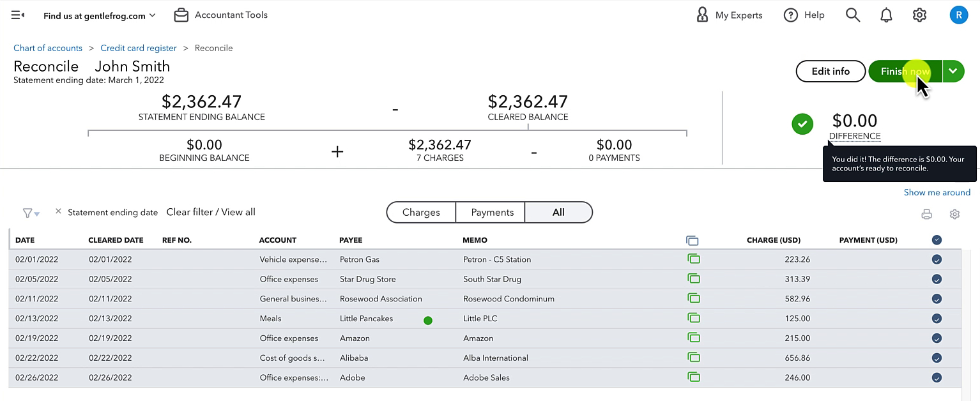
Task: Open the table settings gear icon
Action: pos(954,215)
